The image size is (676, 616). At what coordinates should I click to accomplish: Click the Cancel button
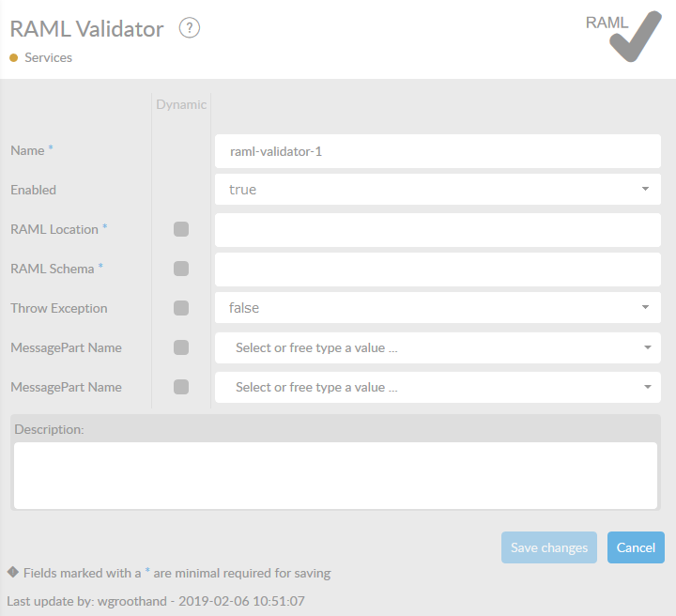coord(636,547)
